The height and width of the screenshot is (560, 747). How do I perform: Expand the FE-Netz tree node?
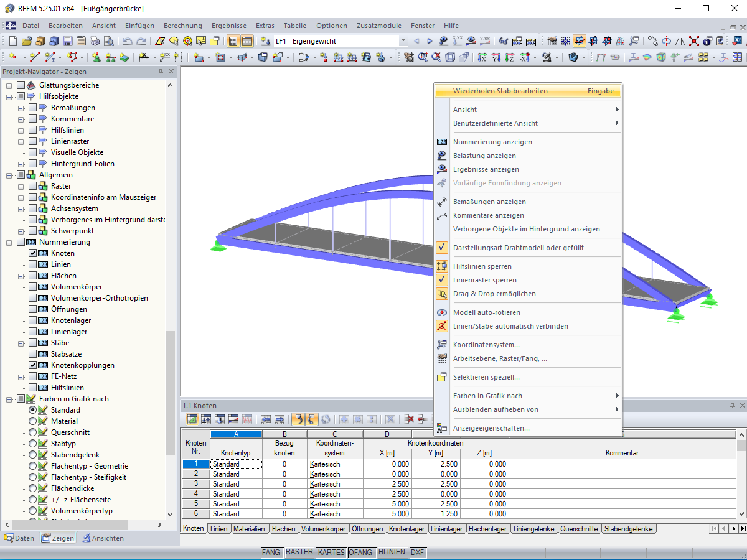21,376
